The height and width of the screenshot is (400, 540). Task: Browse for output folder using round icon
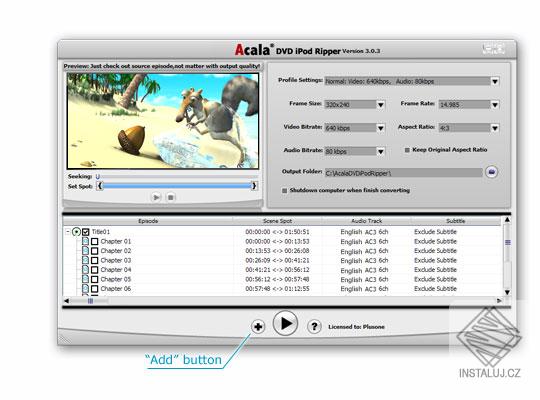491,172
